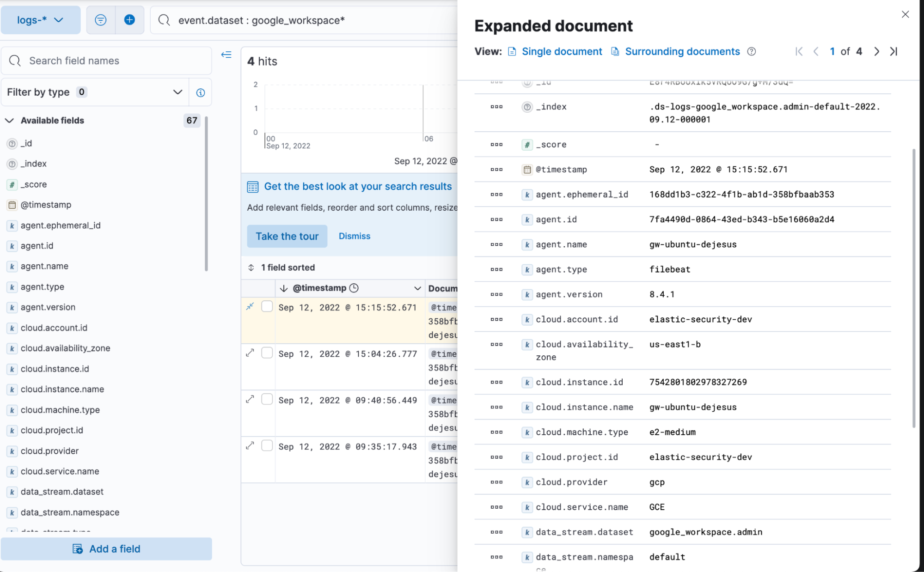
Task: Focus Search field names input
Action: tap(106, 61)
